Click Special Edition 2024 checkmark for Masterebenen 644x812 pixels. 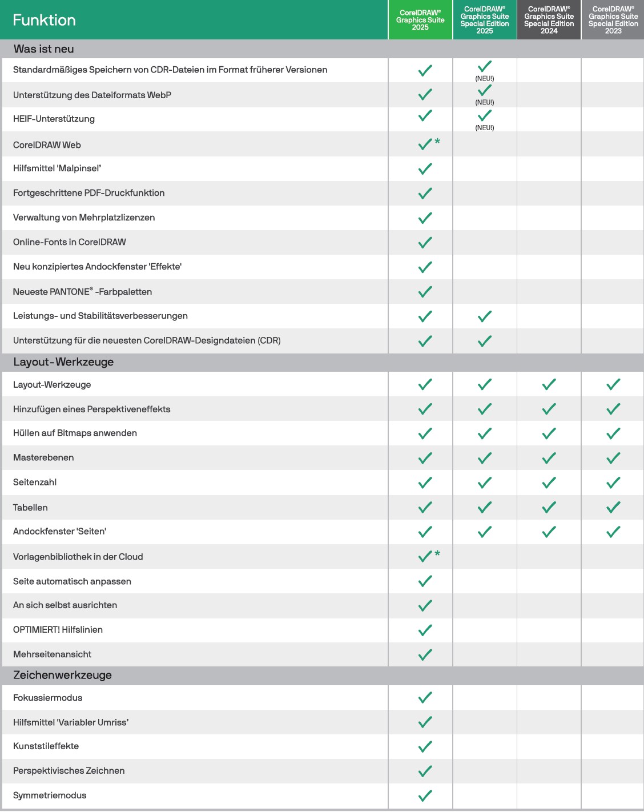549,458
